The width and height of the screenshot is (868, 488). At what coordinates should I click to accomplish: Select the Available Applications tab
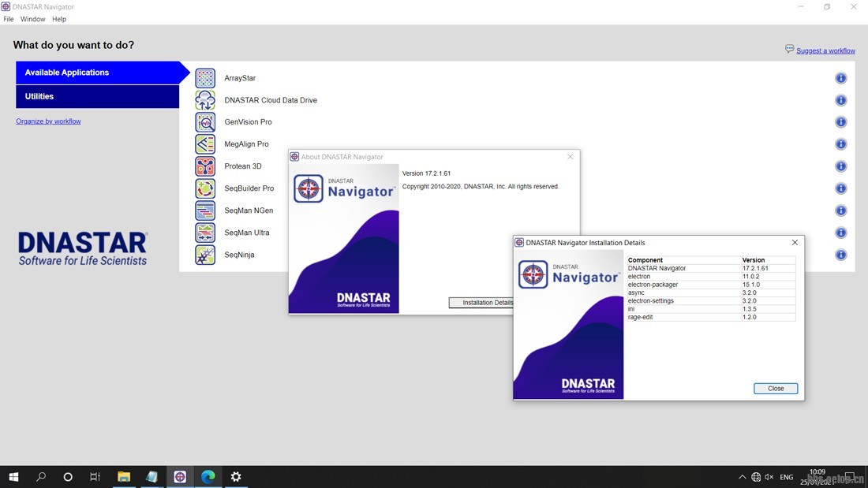[x=98, y=73]
